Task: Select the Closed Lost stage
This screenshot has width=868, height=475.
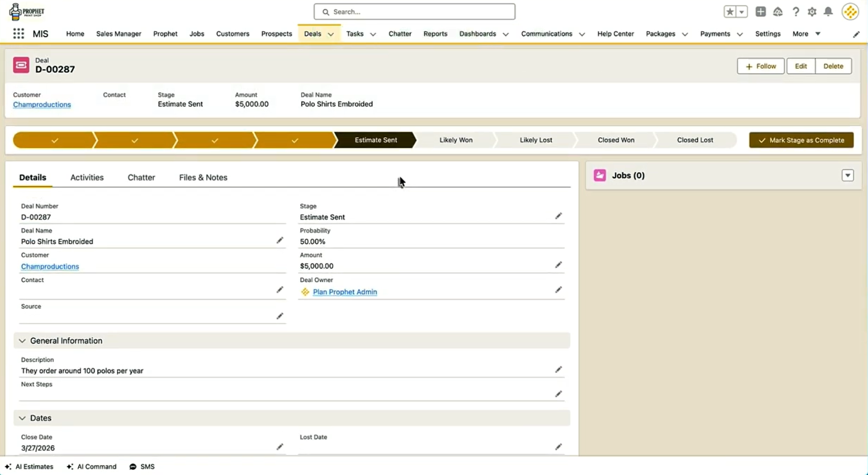Action: click(x=695, y=140)
